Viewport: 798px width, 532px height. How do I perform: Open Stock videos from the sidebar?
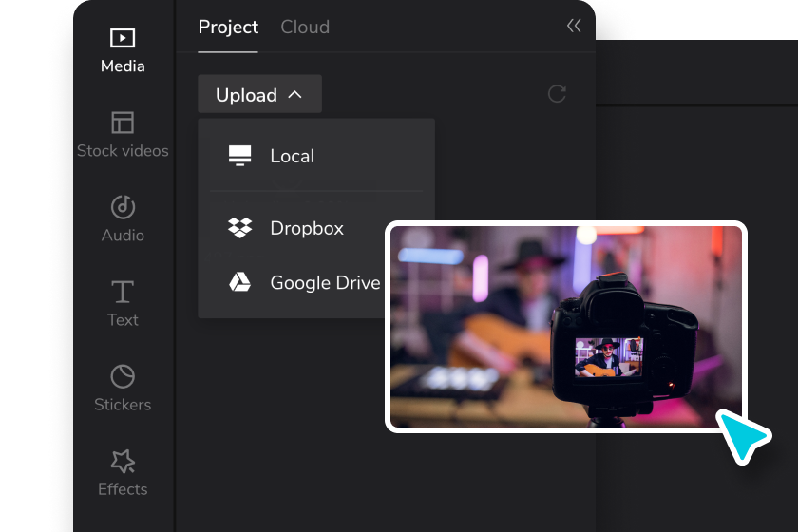pyautogui.click(x=123, y=135)
